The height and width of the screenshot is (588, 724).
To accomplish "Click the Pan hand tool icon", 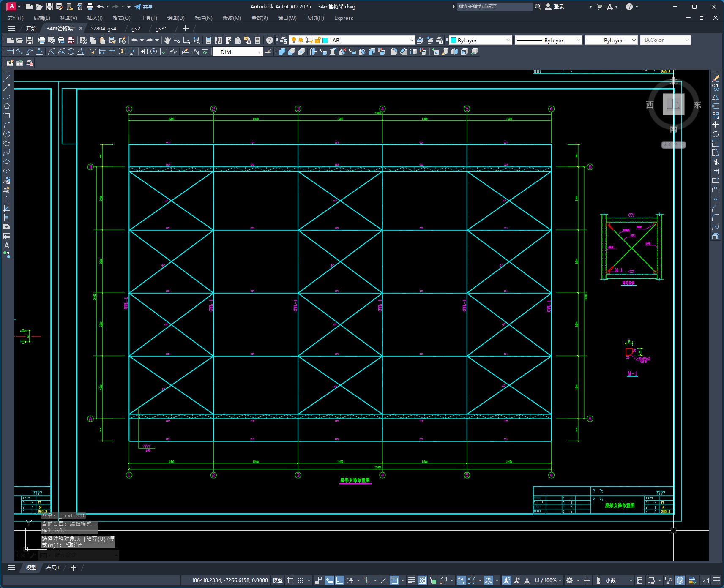I will [167, 40].
